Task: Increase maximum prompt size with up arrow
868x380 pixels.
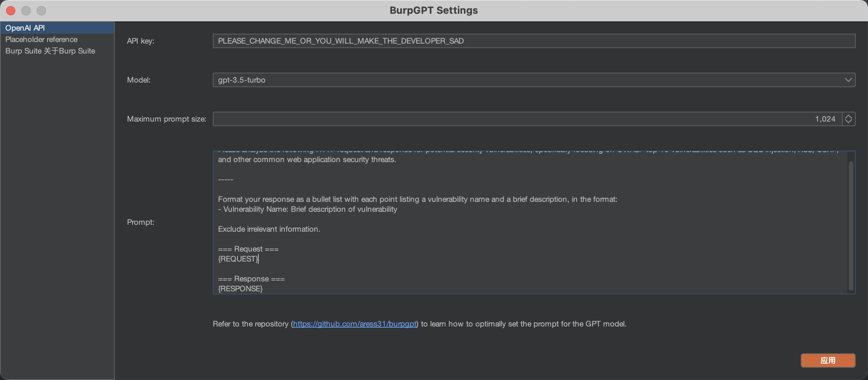Action: click(848, 116)
